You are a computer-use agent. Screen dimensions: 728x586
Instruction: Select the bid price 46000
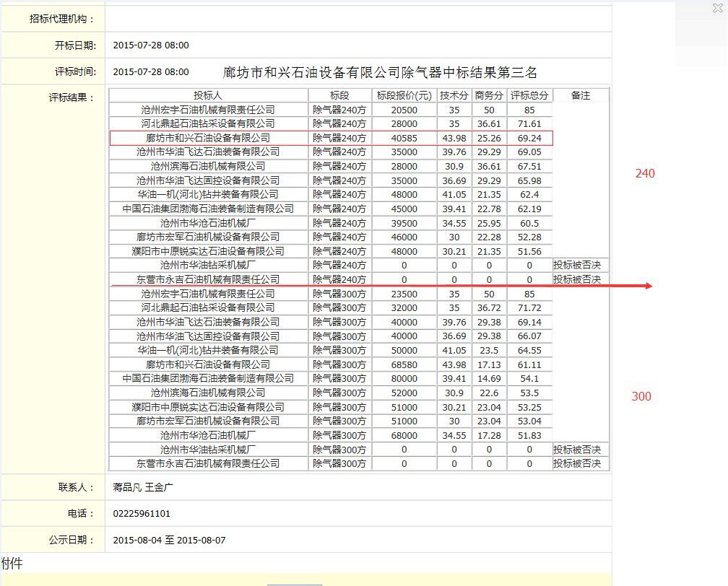coord(404,237)
